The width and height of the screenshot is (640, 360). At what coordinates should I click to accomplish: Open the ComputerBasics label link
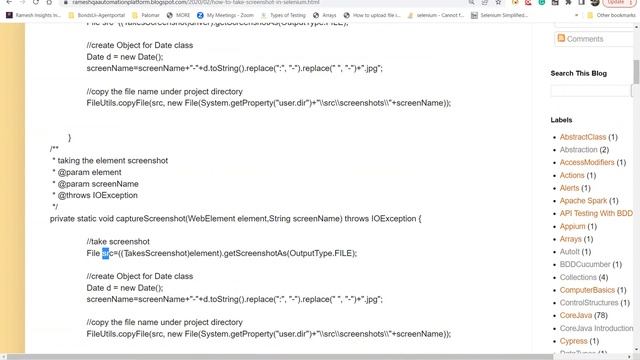pos(587,290)
